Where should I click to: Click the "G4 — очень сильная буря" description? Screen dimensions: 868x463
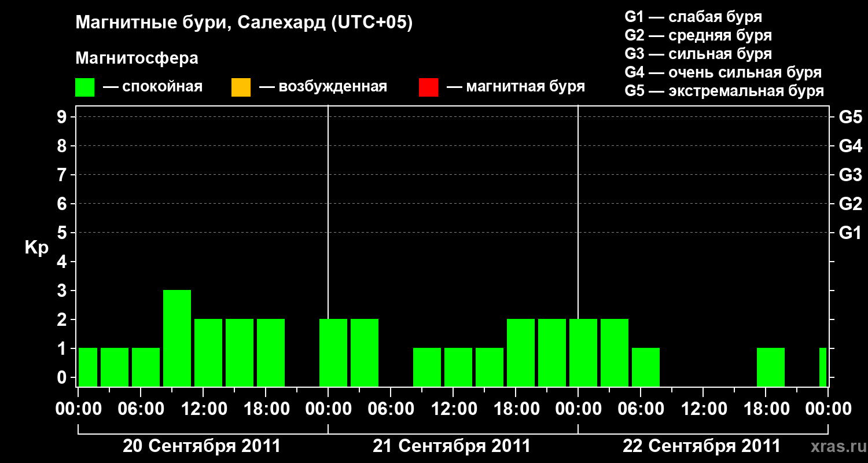point(723,72)
